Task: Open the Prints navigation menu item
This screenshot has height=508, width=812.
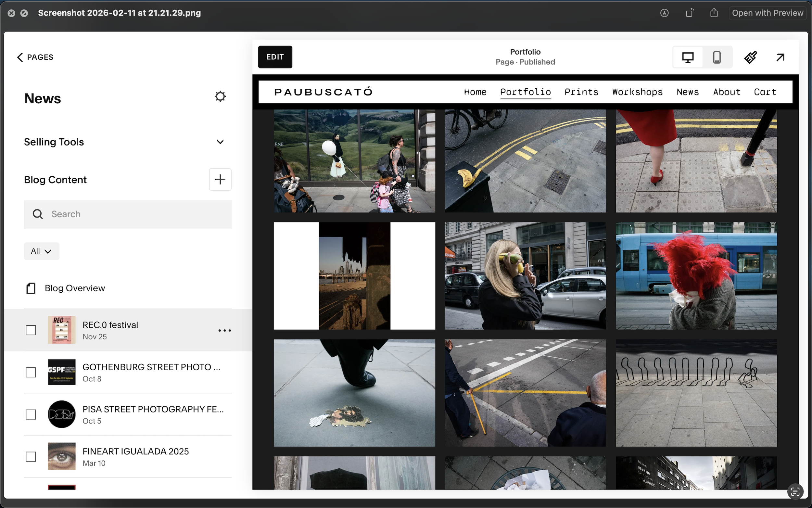Action: [x=581, y=92]
